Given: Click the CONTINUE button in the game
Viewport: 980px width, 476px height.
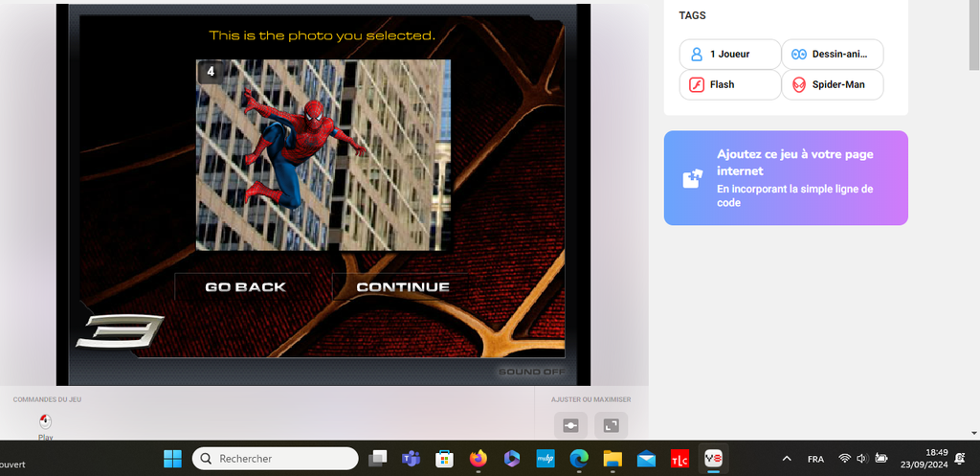Looking at the screenshot, I should [403, 287].
